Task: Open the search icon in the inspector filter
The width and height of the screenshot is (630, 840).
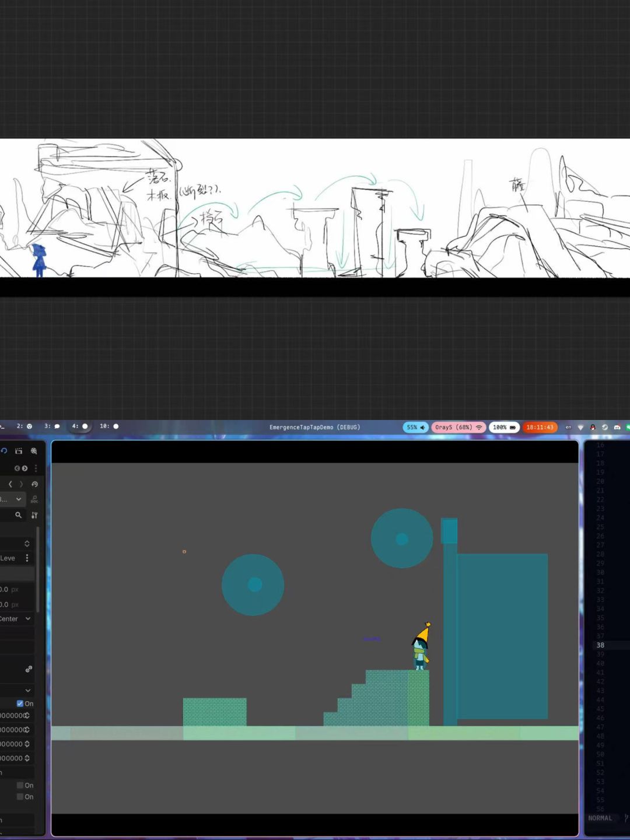Action: [x=18, y=515]
